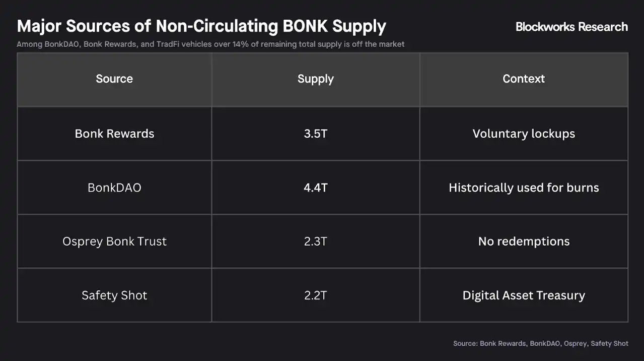Image resolution: width=644 pixels, height=361 pixels.
Task: Click the Historically used for burns cell
Action: tap(523, 188)
